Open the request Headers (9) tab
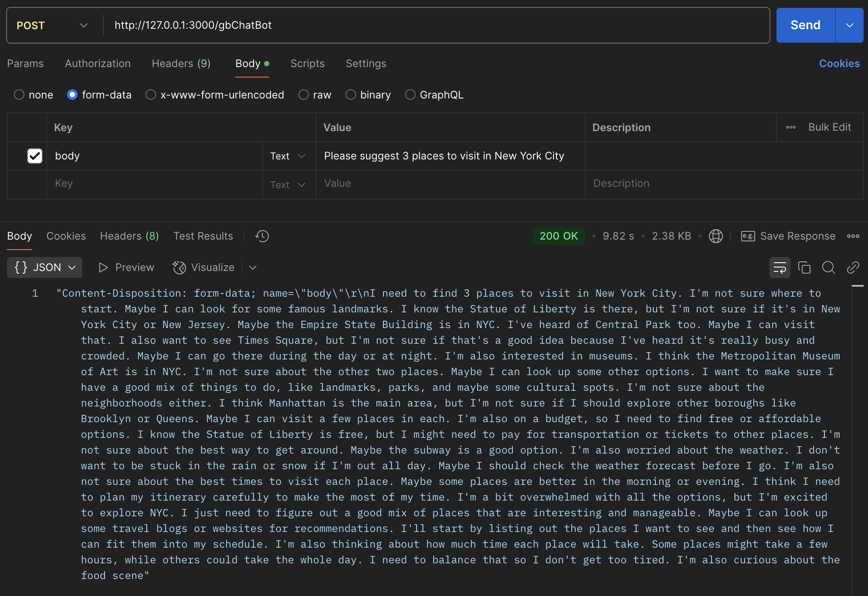Image resolution: width=868 pixels, height=596 pixels. 181,64
